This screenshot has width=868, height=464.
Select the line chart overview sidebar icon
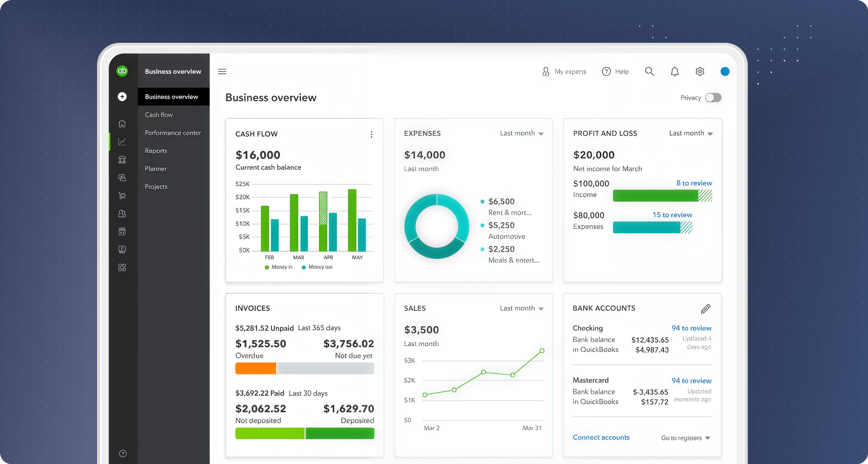(122, 142)
